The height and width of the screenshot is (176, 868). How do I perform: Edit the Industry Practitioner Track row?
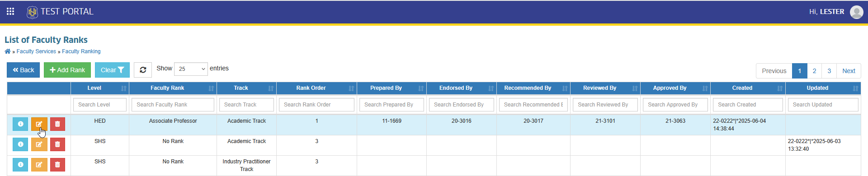(39, 165)
